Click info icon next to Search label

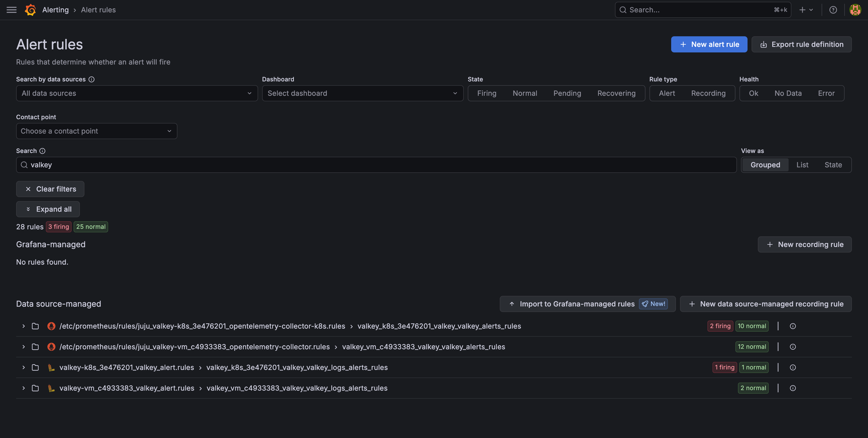click(42, 151)
